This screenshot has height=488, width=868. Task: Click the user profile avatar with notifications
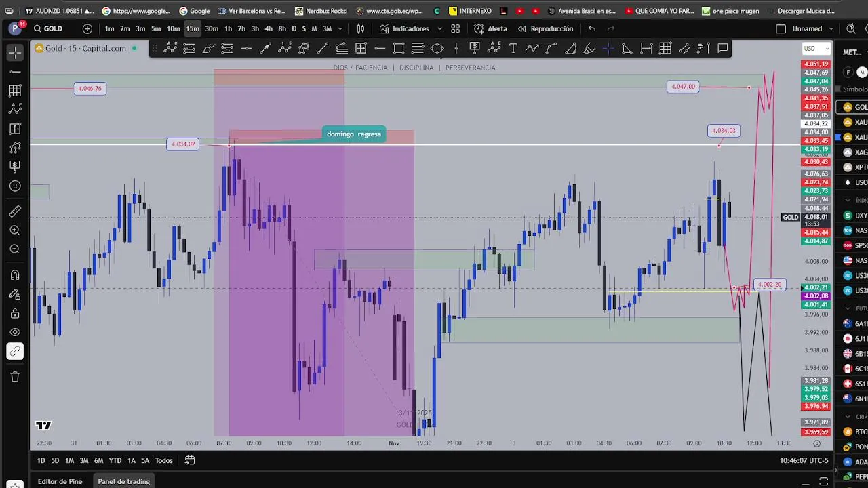pos(16,28)
